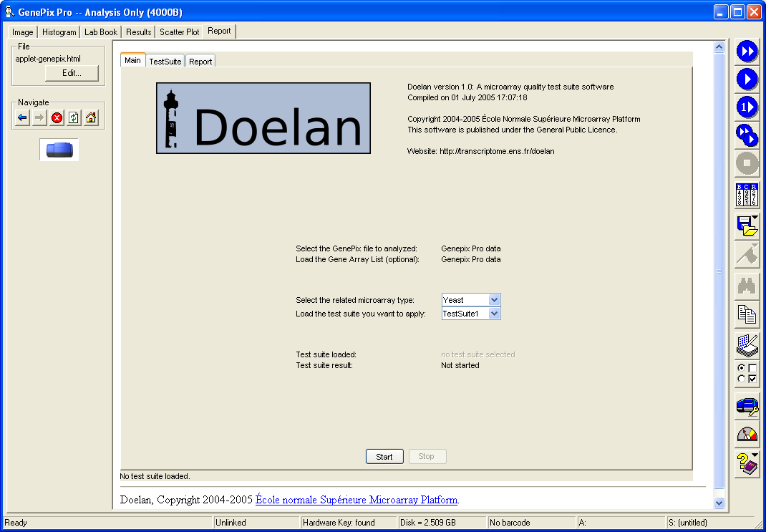Open the save/open file floppy-folder icon
766x532 pixels.
click(747, 226)
